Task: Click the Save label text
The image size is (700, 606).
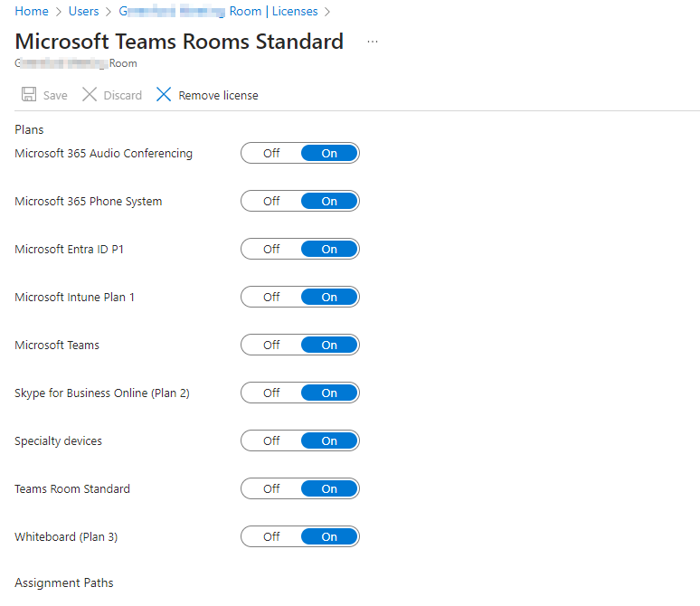Action: click(55, 95)
